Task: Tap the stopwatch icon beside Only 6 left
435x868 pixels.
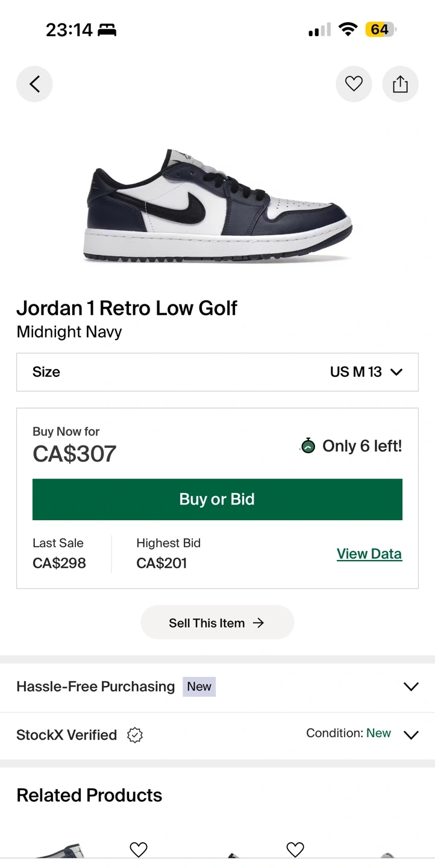Action: tap(308, 446)
